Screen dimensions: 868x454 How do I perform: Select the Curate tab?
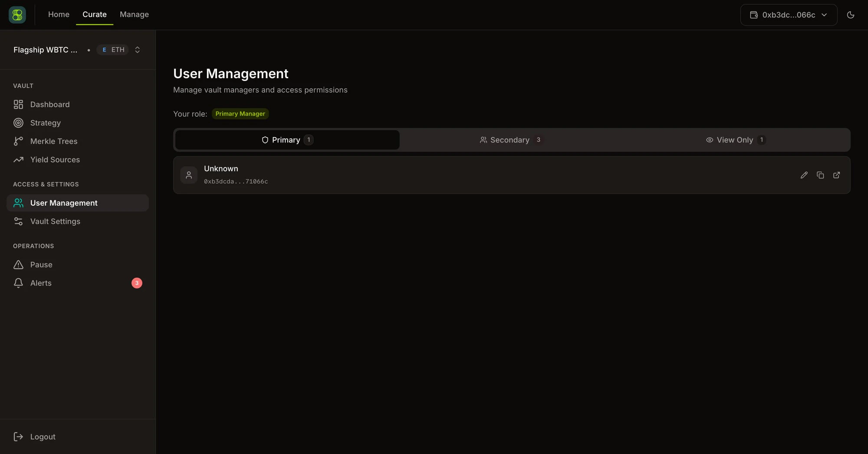coord(95,14)
